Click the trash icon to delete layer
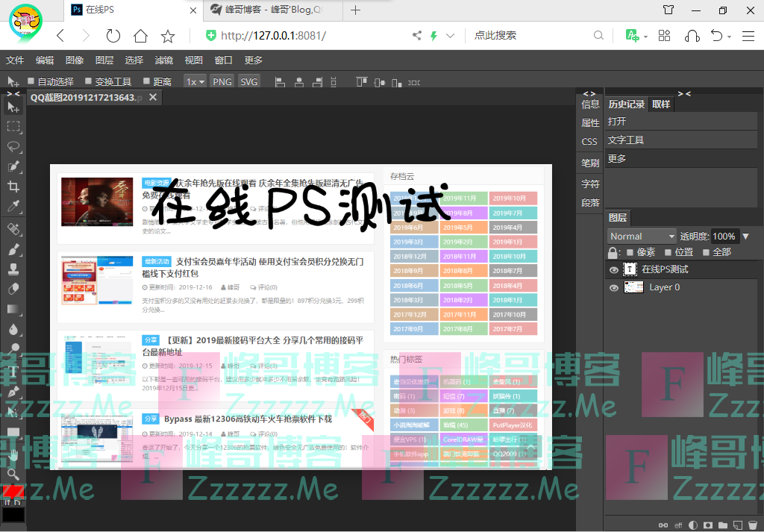 tap(753, 525)
